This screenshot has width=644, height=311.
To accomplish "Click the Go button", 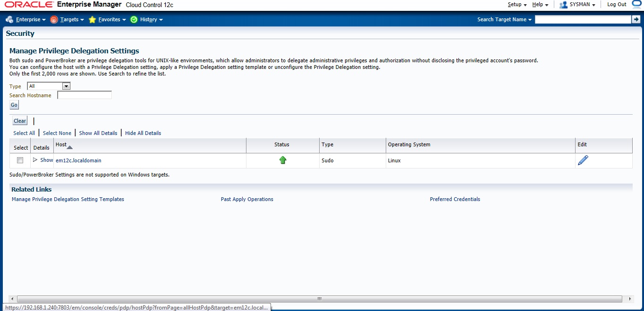I will [x=14, y=105].
